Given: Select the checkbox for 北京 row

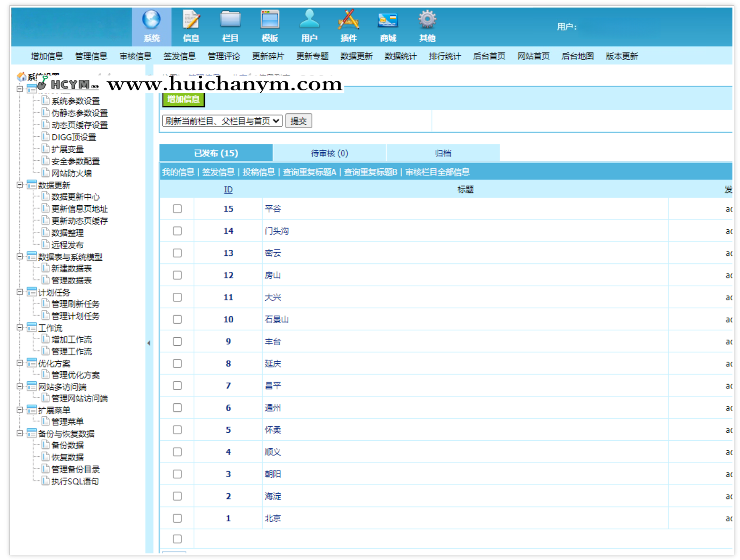Looking at the screenshot, I should click(177, 518).
